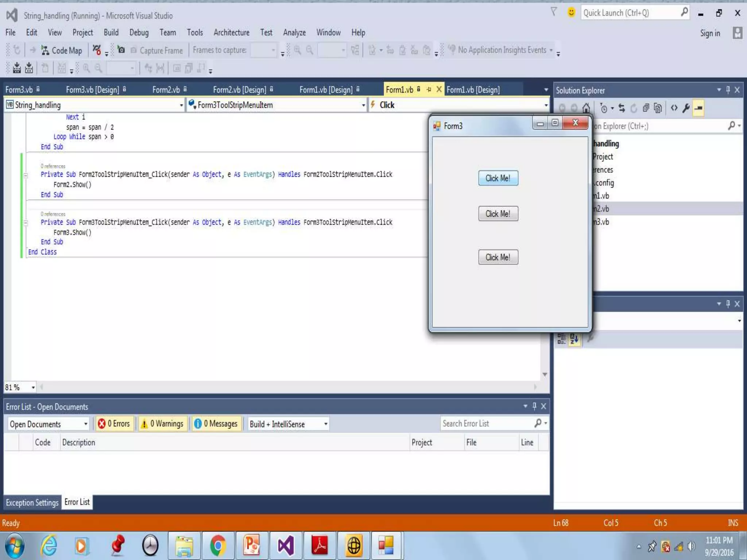Toggle the 0 Warnings filter
747x560 pixels.
click(163, 424)
